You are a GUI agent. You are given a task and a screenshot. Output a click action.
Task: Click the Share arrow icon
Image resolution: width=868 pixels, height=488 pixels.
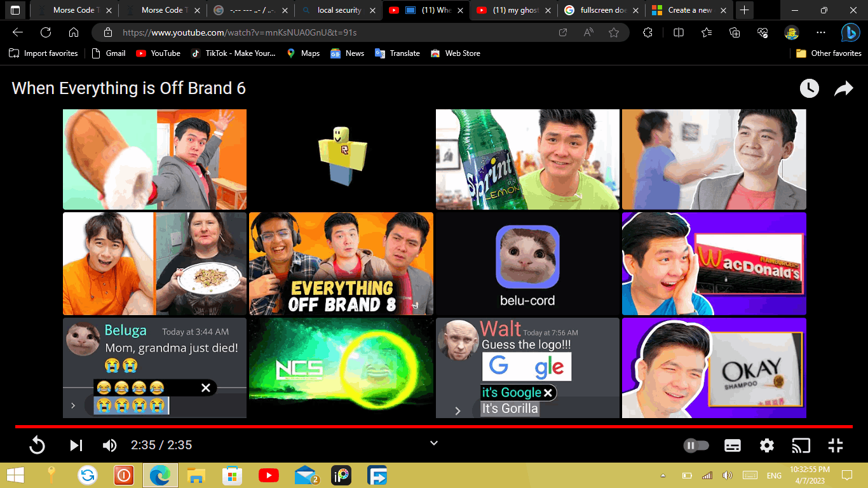click(x=843, y=88)
